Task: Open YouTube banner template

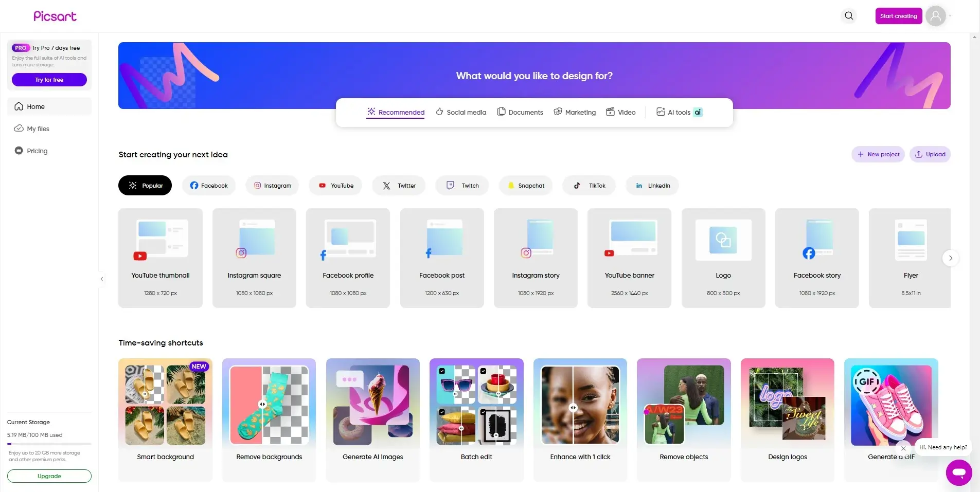Action: tap(630, 258)
